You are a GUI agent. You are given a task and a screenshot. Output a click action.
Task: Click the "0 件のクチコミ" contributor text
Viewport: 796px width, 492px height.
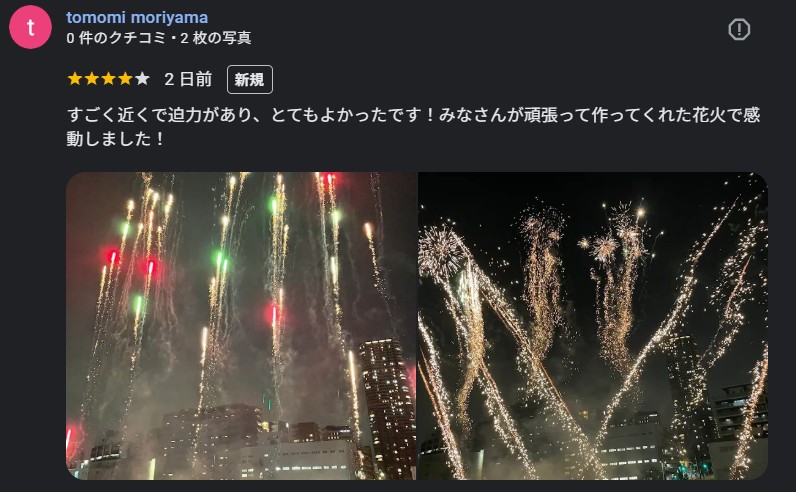116,38
